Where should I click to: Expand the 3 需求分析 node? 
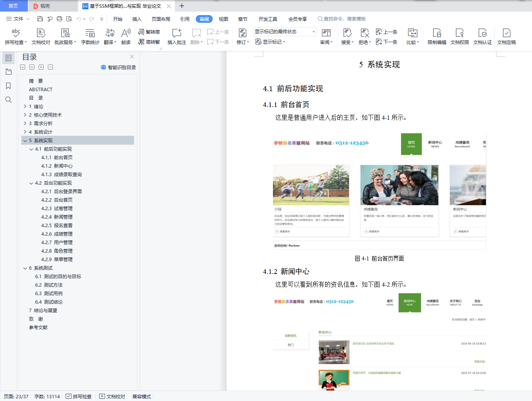click(x=25, y=123)
